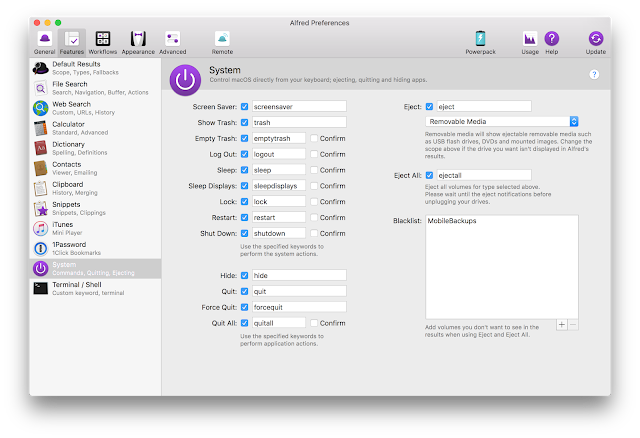Open the iTunes Mini Player settings
This screenshot has width=640, height=438.
click(96, 228)
